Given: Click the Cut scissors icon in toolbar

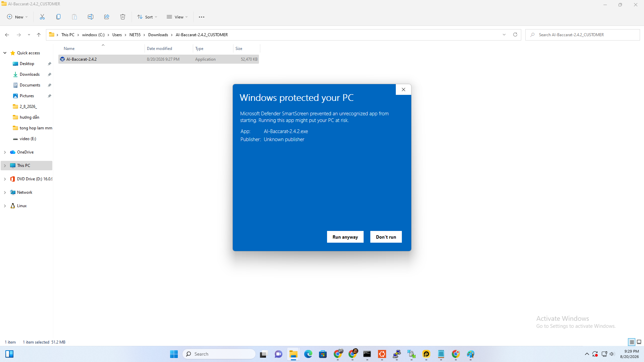Looking at the screenshot, I should [x=42, y=17].
